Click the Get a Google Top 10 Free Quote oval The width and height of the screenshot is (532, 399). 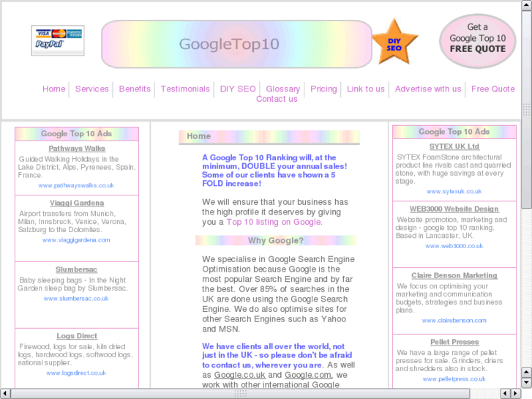[x=477, y=41]
